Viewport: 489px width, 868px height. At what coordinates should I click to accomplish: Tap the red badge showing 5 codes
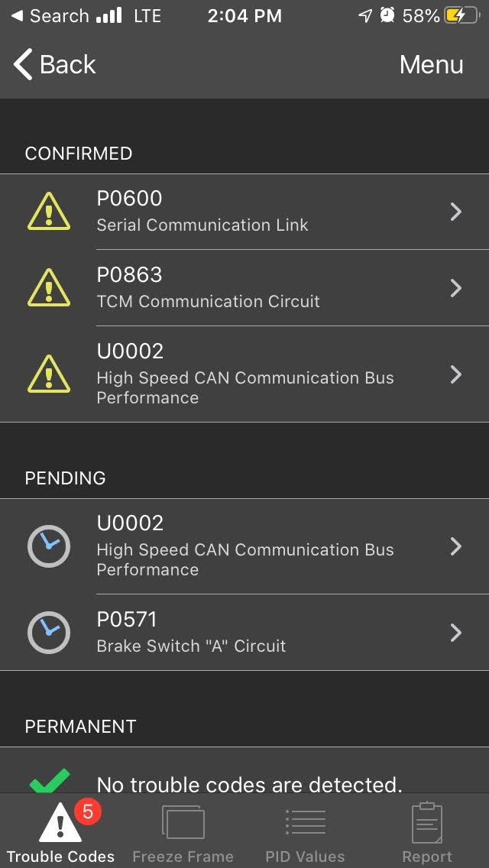tap(87, 811)
